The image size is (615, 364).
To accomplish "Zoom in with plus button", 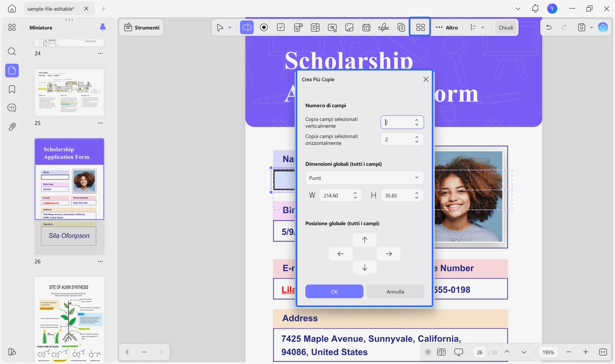I will pos(586,352).
